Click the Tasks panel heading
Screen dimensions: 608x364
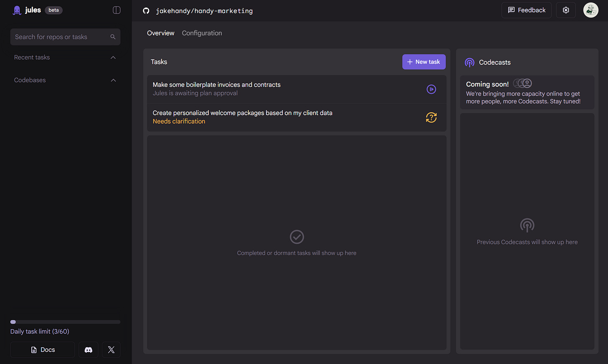(159, 62)
